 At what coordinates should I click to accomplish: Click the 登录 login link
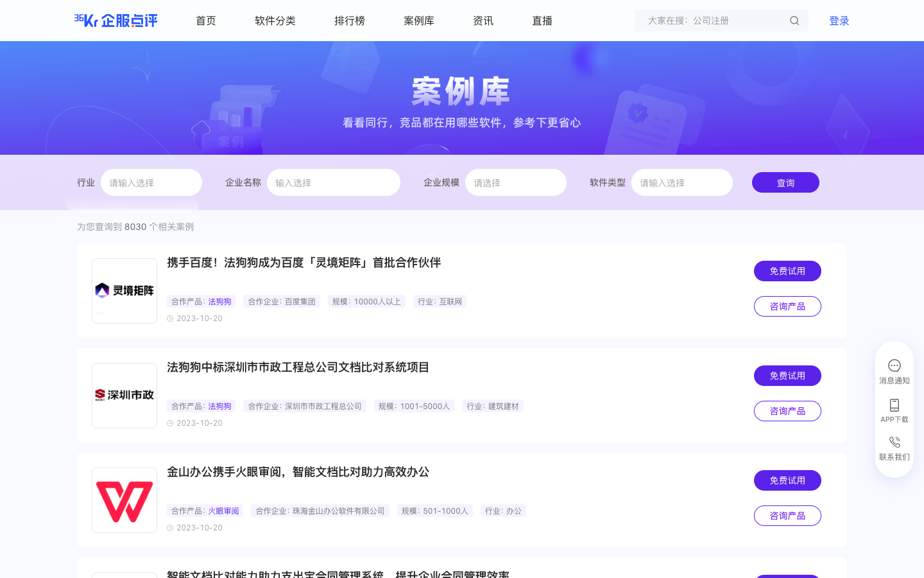(x=839, y=21)
